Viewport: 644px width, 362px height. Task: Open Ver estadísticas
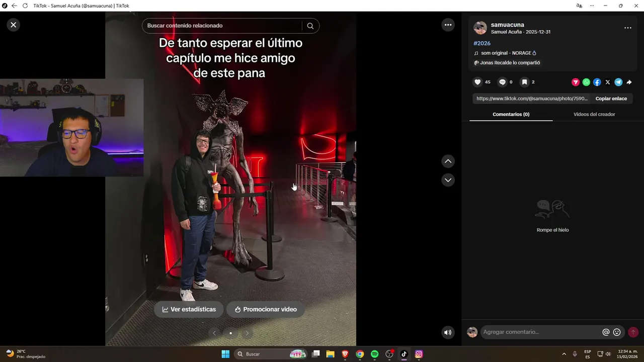(x=189, y=309)
